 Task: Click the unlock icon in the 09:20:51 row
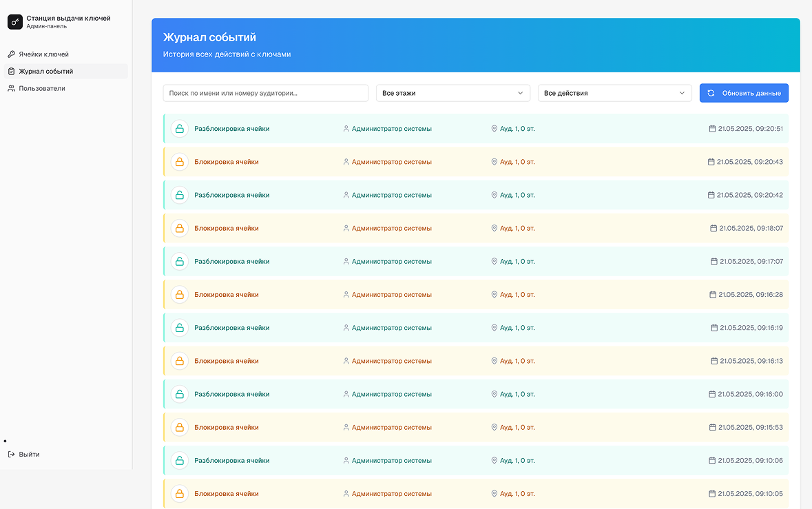pyautogui.click(x=180, y=129)
